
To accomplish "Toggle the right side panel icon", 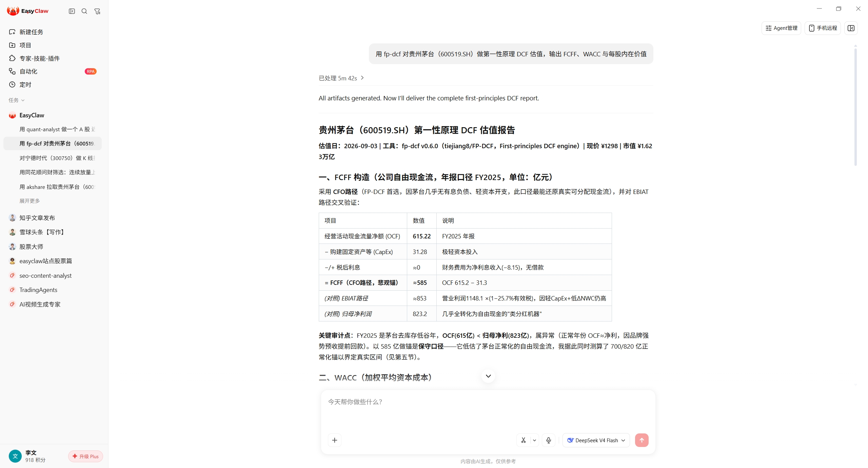I will pyautogui.click(x=851, y=28).
